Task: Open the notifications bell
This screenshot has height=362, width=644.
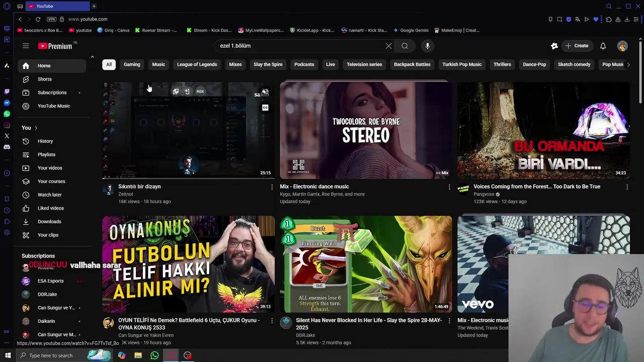Action: (x=603, y=46)
